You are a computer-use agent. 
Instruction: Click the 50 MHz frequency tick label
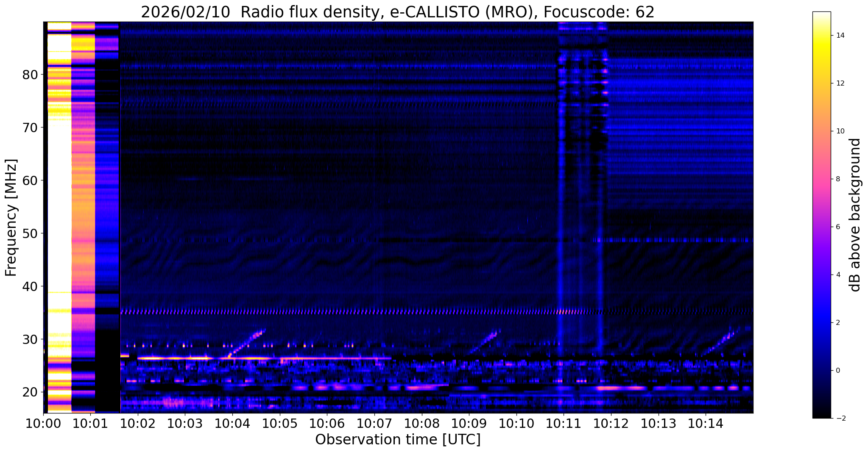point(30,233)
